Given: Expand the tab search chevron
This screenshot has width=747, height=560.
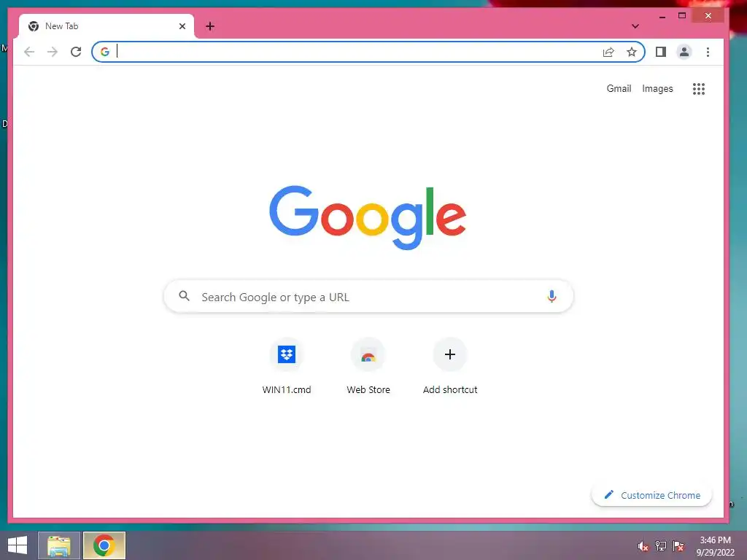Looking at the screenshot, I should click(635, 26).
